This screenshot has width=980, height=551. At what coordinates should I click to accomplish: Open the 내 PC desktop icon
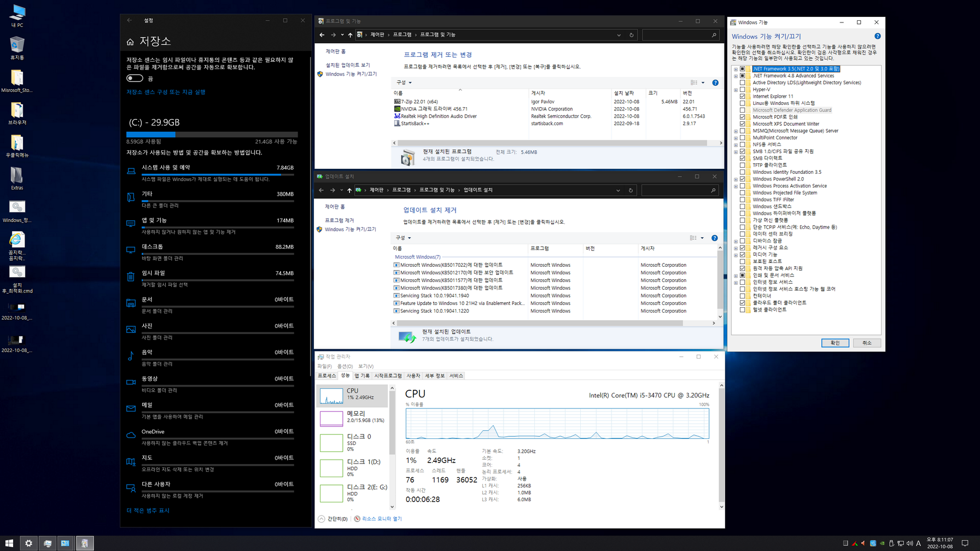pos(17,15)
